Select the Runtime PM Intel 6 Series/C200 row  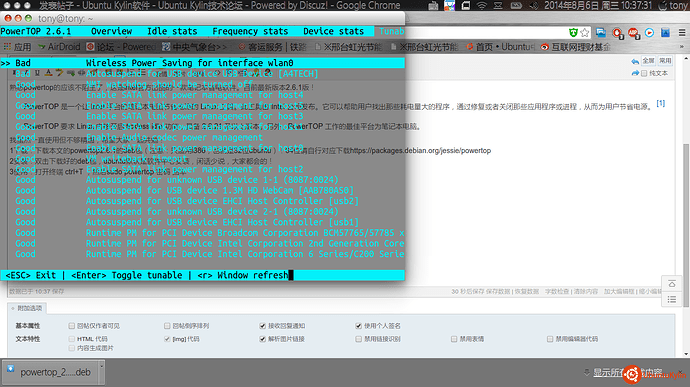tap(202, 254)
